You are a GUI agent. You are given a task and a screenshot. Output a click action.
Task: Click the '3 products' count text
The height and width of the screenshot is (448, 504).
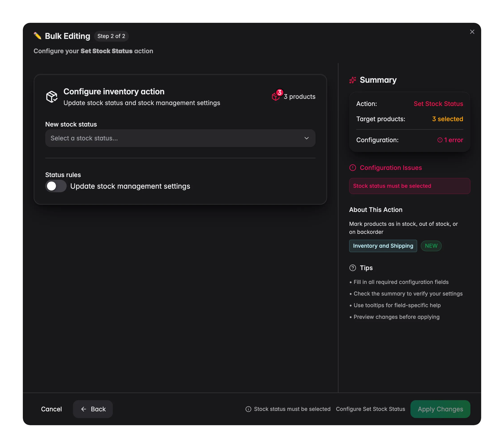pyautogui.click(x=299, y=97)
